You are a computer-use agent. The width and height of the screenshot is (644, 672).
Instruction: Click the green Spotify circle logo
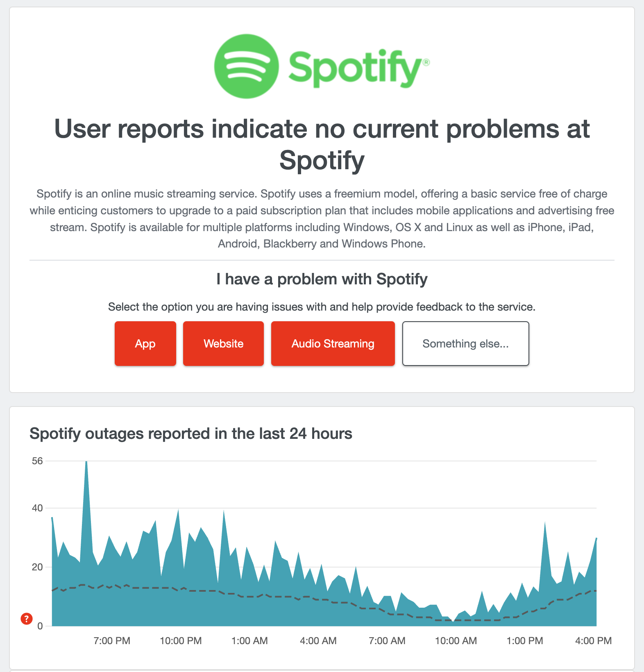pos(246,66)
